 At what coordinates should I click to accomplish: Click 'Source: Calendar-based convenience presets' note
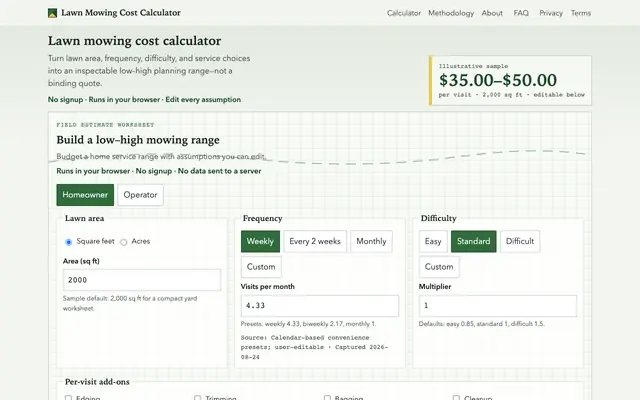point(314,347)
